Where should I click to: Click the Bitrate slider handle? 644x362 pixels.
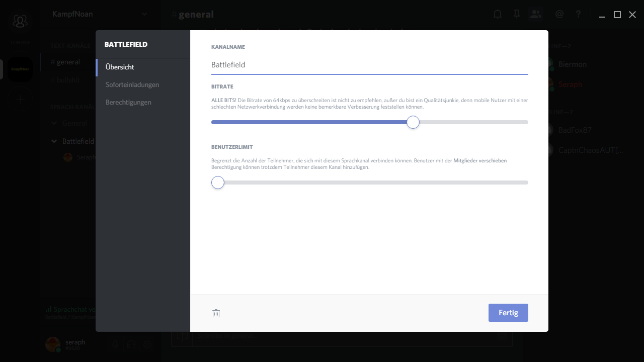point(413,122)
